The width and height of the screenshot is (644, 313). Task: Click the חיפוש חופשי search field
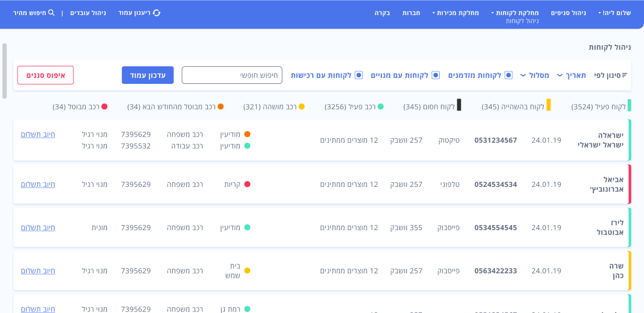coord(232,75)
